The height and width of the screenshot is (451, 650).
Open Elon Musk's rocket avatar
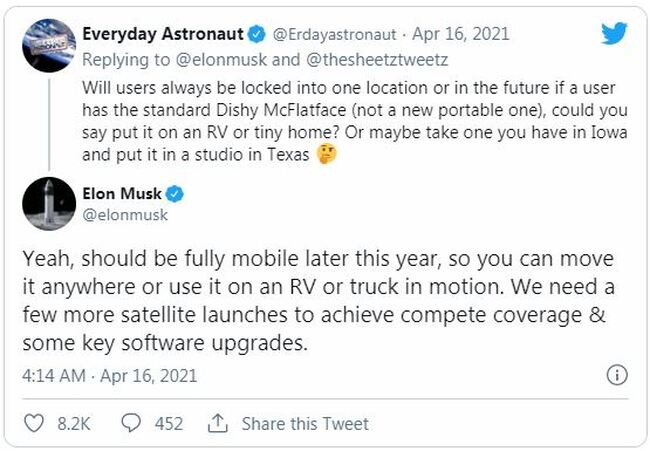pyautogui.click(x=49, y=204)
